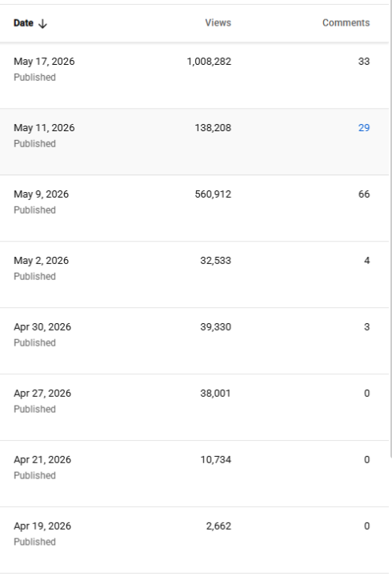Sort by the Date column header
Screen dimensions: 392x576
23,22
